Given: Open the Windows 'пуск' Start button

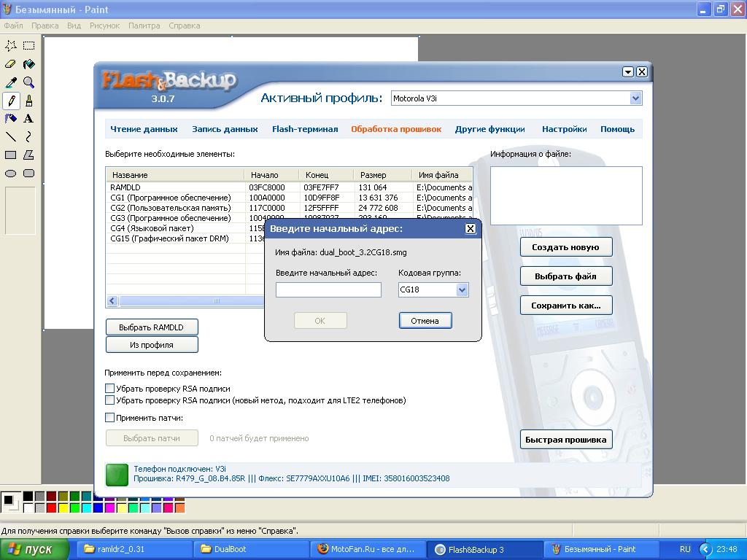Looking at the screenshot, I should coord(34,550).
